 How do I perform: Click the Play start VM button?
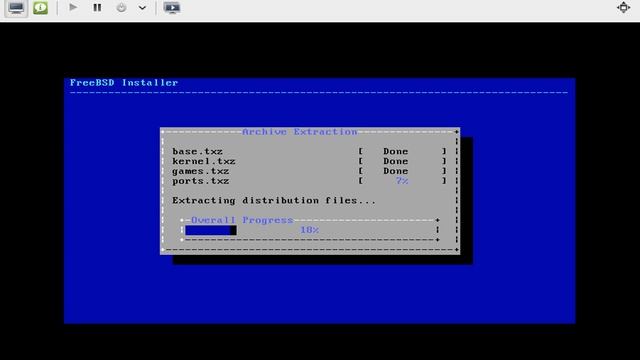pyautogui.click(x=73, y=7)
